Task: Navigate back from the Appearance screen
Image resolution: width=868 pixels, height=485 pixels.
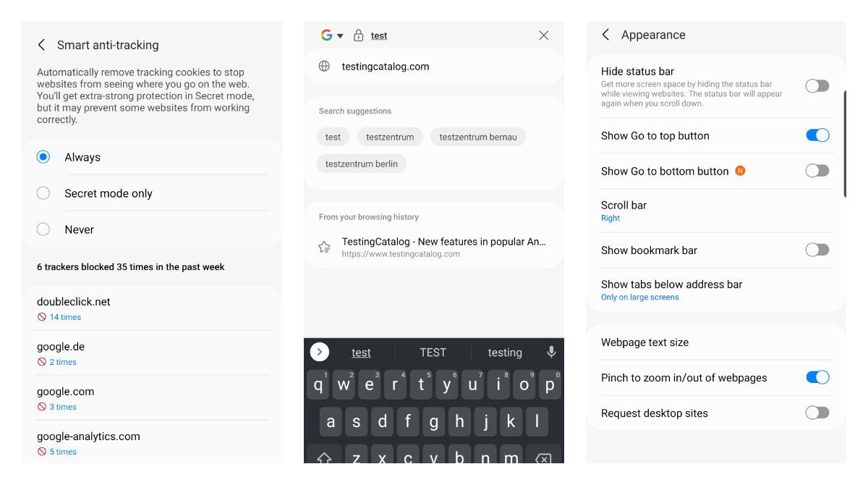Action: (607, 34)
